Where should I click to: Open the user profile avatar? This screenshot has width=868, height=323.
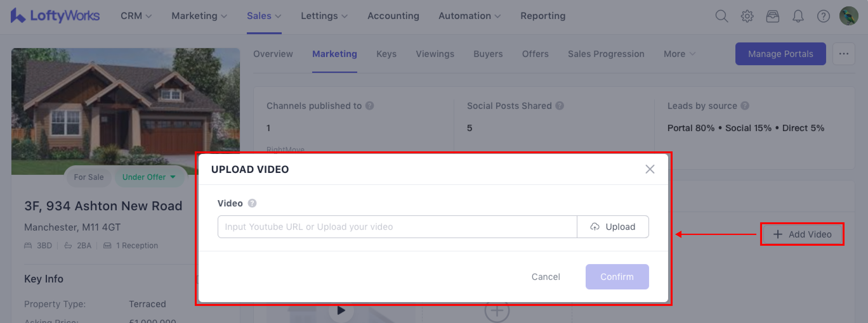[848, 16]
